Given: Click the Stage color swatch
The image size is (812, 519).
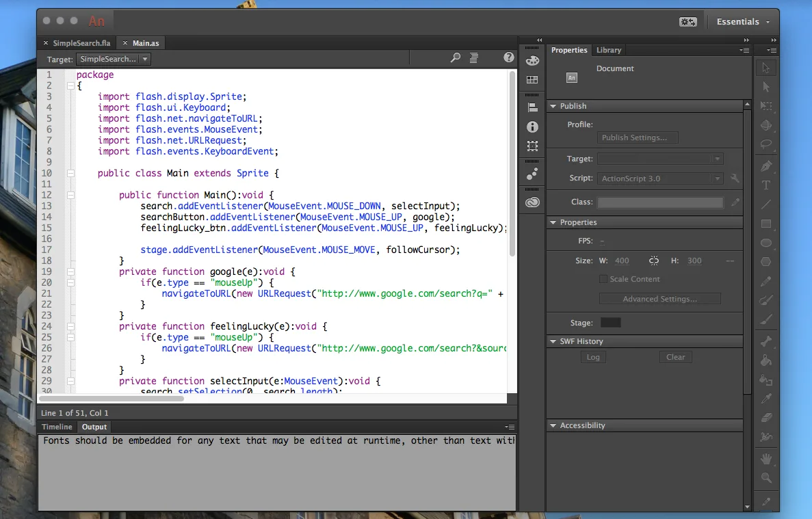Looking at the screenshot, I should pos(610,323).
